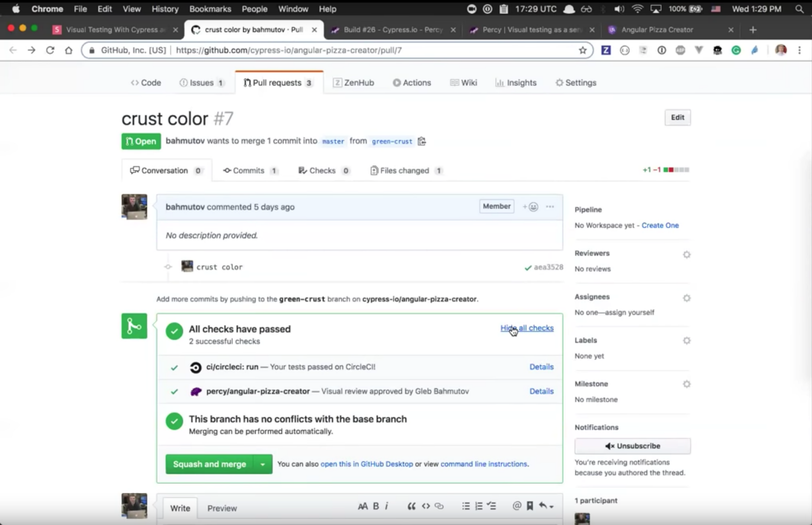Image resolution: width=812 pixels, height=525 pixels.
Task: Close the crust color browser tab
Action: click(314, 30)
